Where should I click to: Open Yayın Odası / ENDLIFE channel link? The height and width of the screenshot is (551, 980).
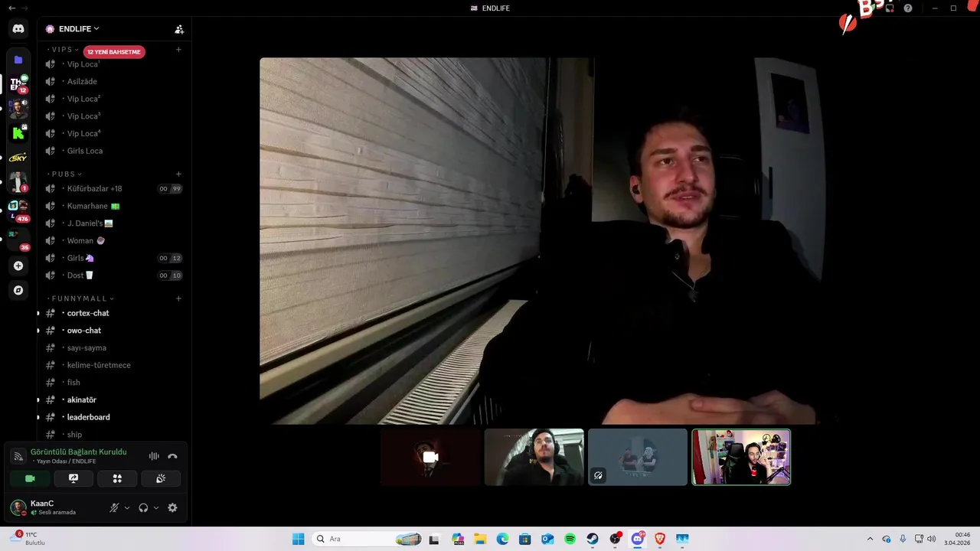click(66, 461)
